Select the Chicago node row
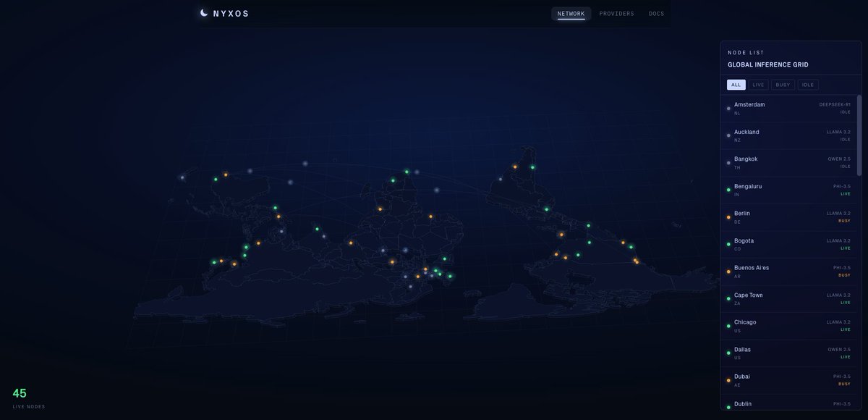 [788, 326]
